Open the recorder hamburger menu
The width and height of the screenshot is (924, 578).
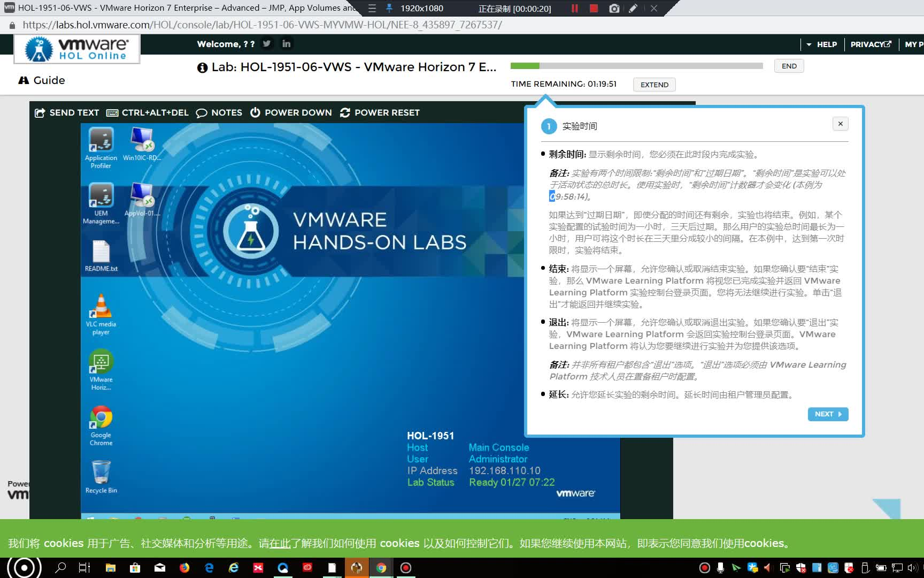[372, 8]
